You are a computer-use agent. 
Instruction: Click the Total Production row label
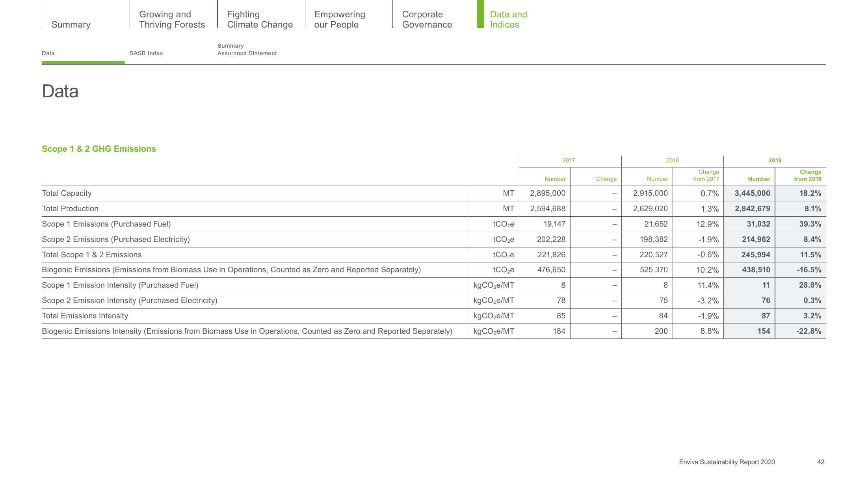pos(70,209)
